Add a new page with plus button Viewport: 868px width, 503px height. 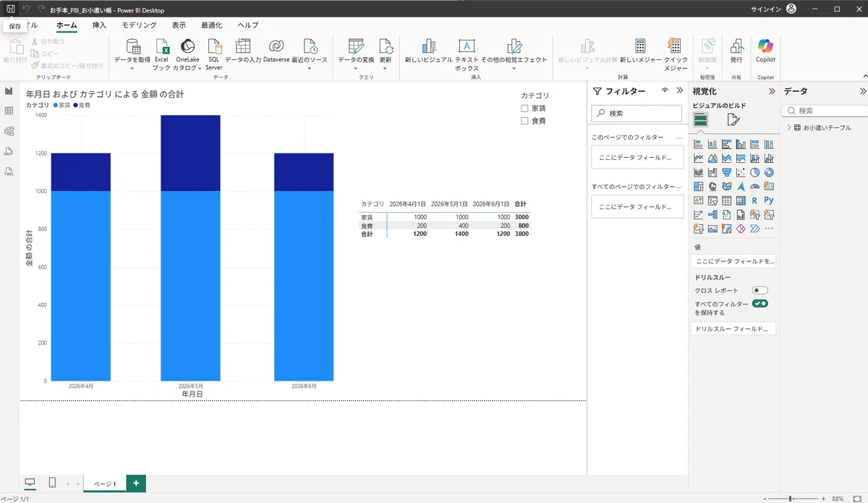coord(136,483)
